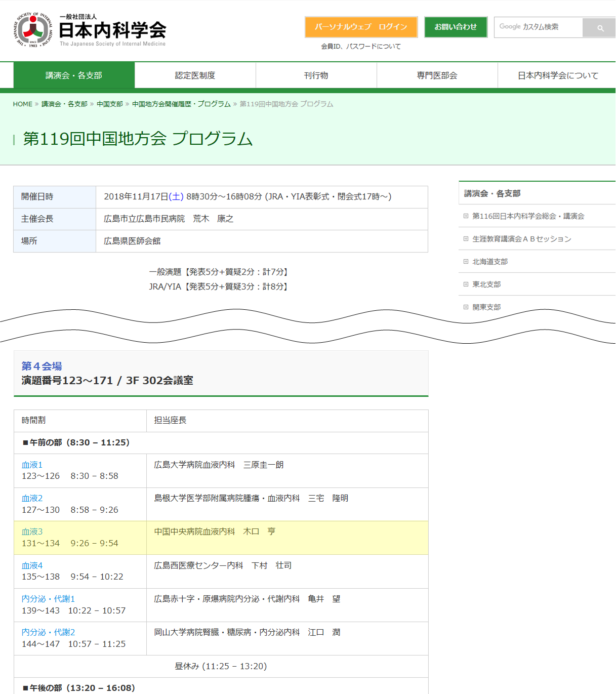
Task: Go to HOME in the breadcrumb
Action: coord(23,104)
